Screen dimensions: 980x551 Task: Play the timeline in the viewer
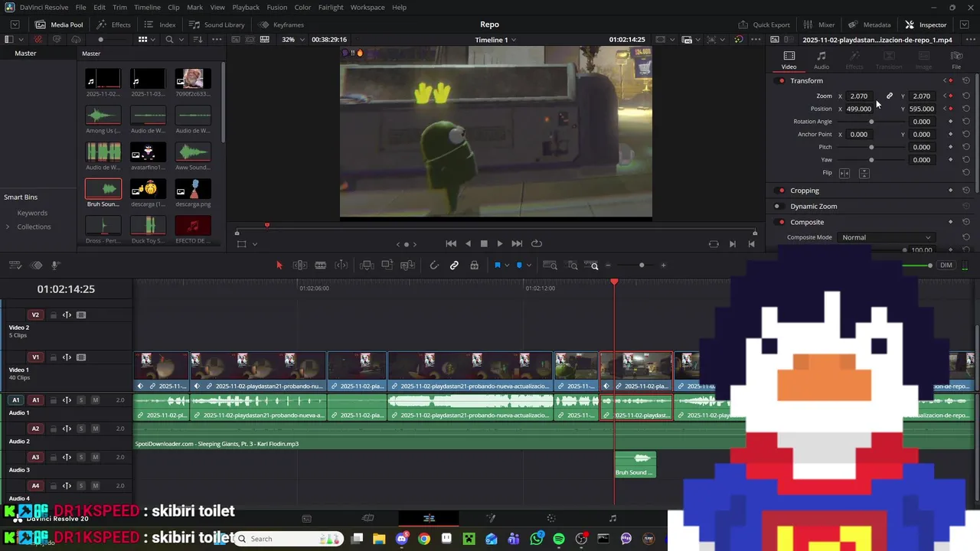coord(500,243)
